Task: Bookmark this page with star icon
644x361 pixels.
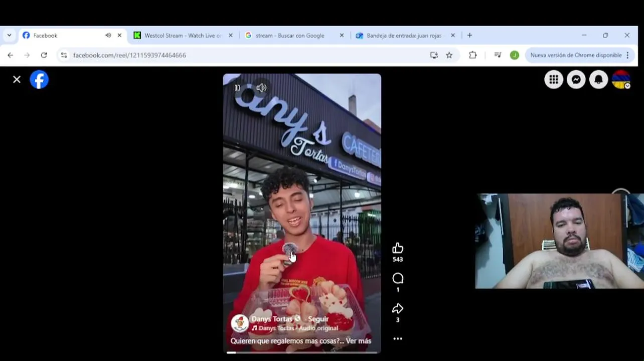Action: (x=449, y=55)
